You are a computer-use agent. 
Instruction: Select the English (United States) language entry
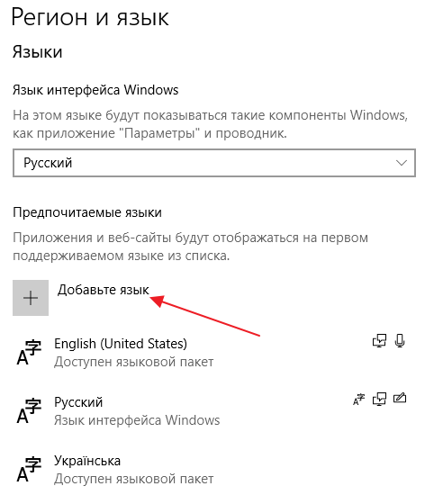(x=214, y=352)
